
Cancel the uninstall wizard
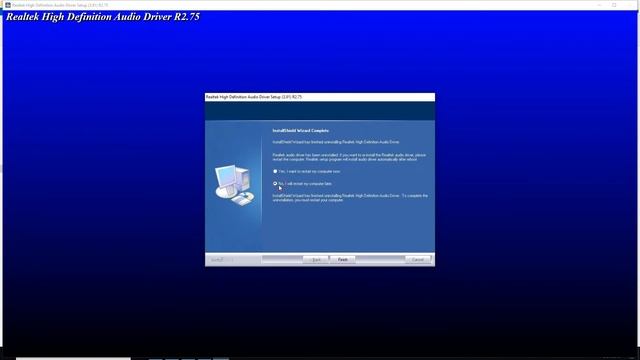tap(418, 260)
